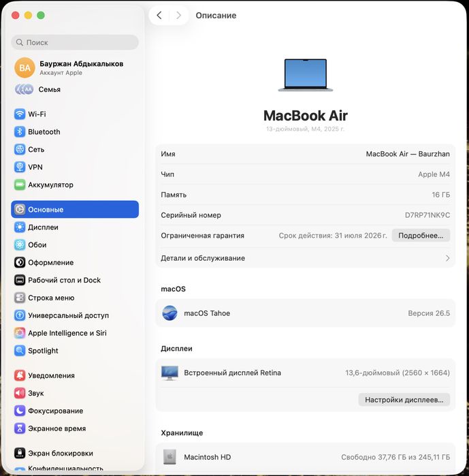Open the Семья family avatars icon
This screenshot has width=469, height=476.
[x=24, y=89]
